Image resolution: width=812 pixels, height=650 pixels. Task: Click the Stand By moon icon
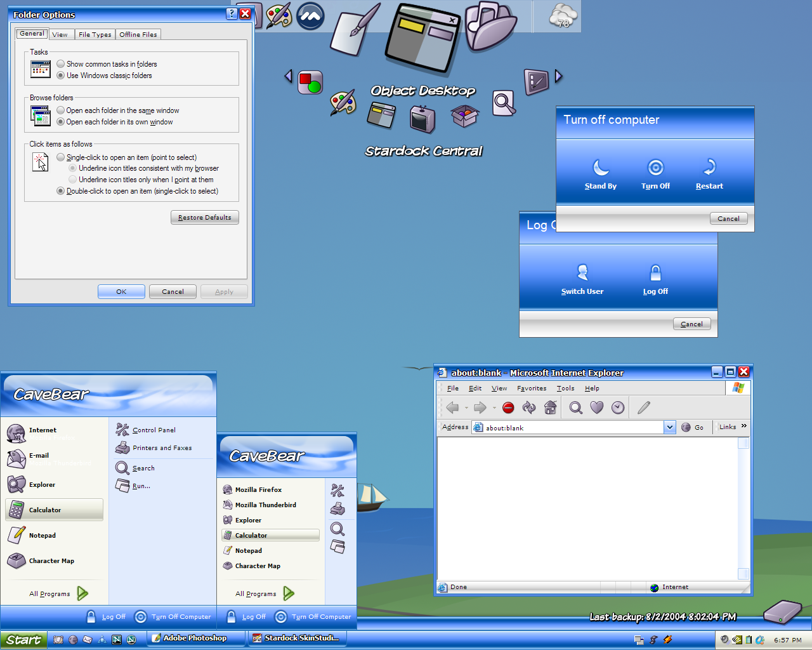coord(601,167)
